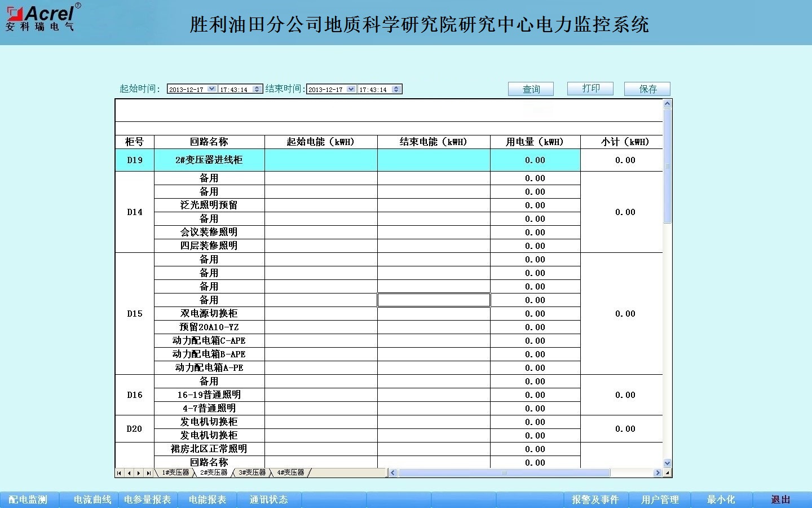This screenshot has height=508, width=812.
Task: Click horizontal scrollbar right arrow
Action: tap(657, 473)
